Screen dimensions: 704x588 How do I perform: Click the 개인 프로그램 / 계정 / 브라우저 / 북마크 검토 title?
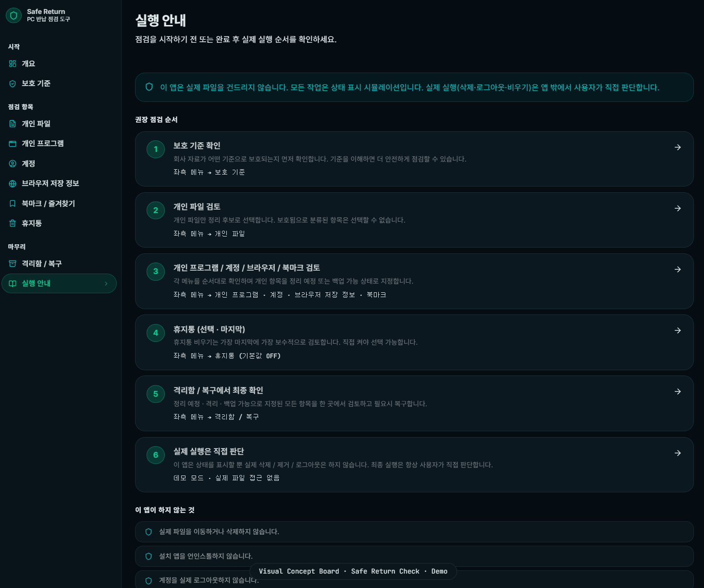[x=247, y=268]
